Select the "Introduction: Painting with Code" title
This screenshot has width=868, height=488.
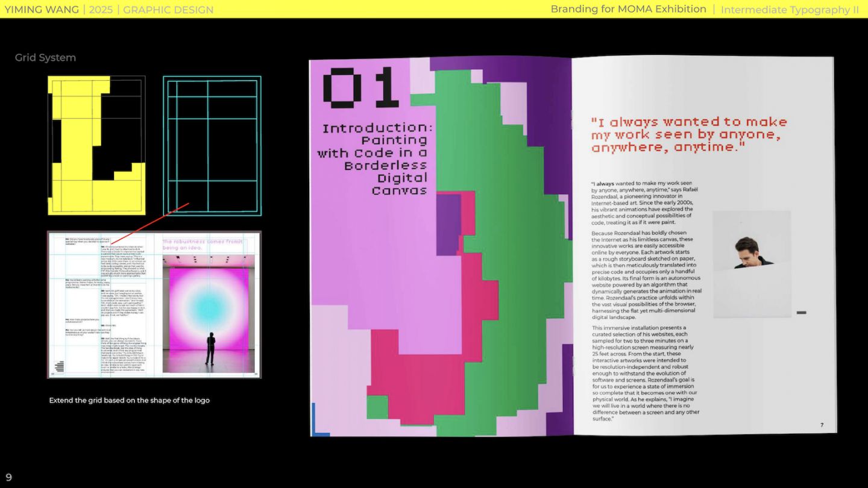[x=374, y=159]
